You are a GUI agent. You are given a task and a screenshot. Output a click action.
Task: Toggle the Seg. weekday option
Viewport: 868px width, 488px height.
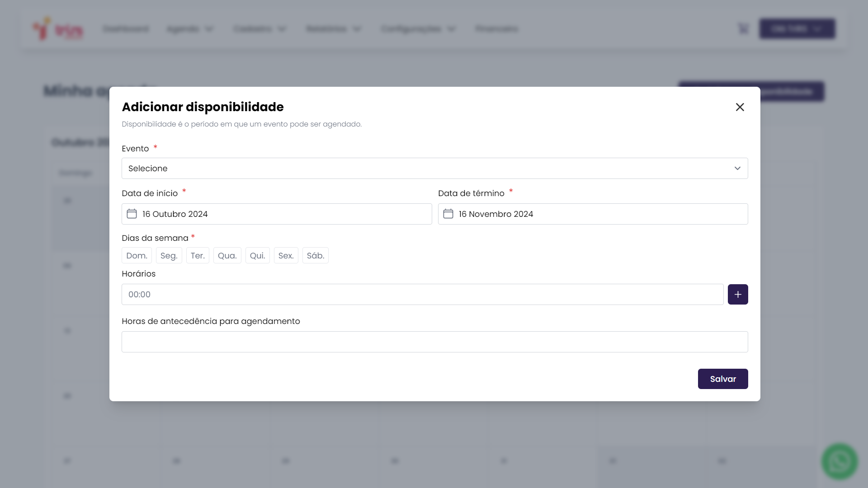pos(169,256)
